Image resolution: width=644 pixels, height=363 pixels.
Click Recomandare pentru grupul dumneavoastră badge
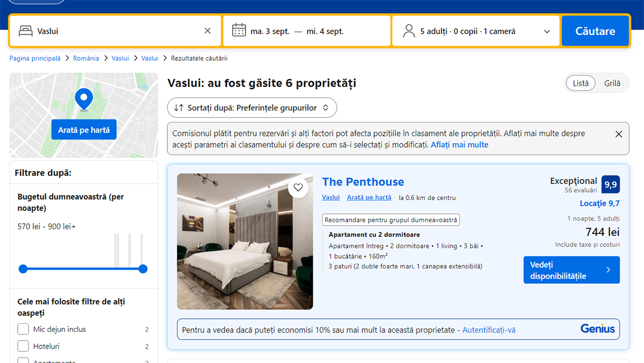(391, 220)
